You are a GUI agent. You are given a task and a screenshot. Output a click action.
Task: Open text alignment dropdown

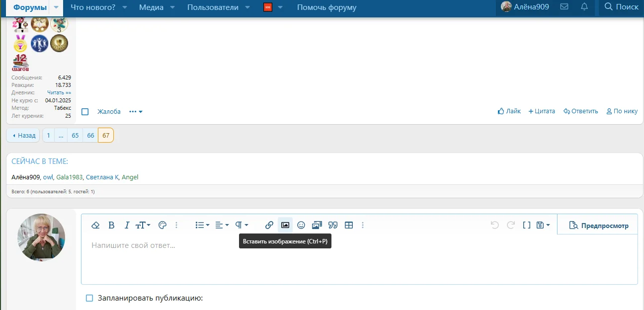pos(222,225)
